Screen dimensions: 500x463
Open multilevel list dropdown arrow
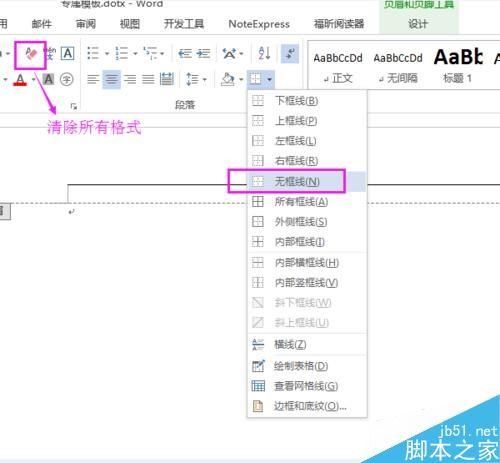click(x=162, y=53)
